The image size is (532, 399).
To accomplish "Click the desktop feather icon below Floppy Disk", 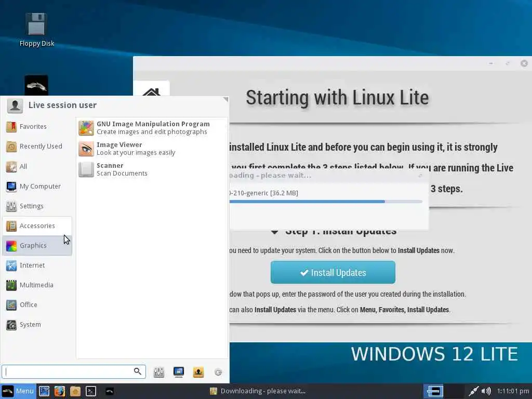I will [x=36, y=86].
